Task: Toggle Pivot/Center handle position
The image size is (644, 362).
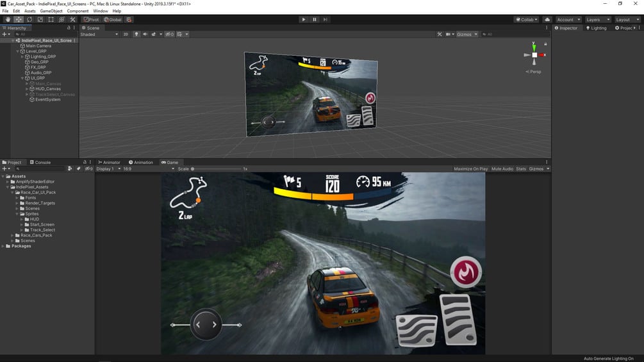Action: (x=91, y=19)
